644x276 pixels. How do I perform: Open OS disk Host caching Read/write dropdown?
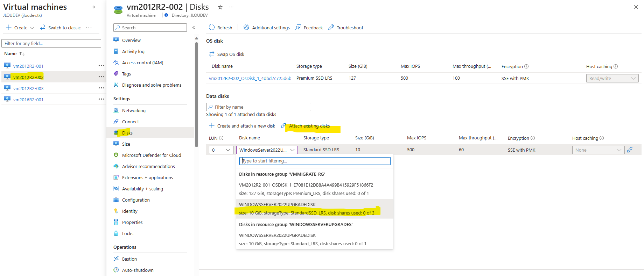click(612, 78)
